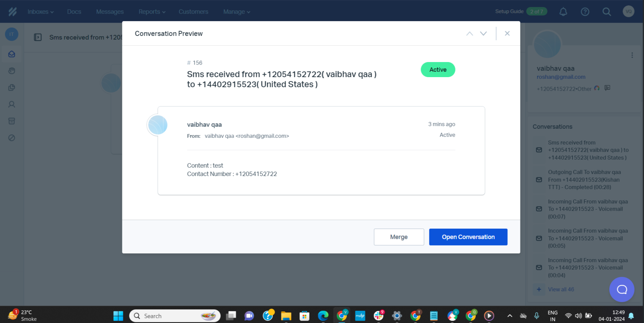Open Slack from the taskbar
The height and width of the screenshot is (323, 644).
[379, 316]
